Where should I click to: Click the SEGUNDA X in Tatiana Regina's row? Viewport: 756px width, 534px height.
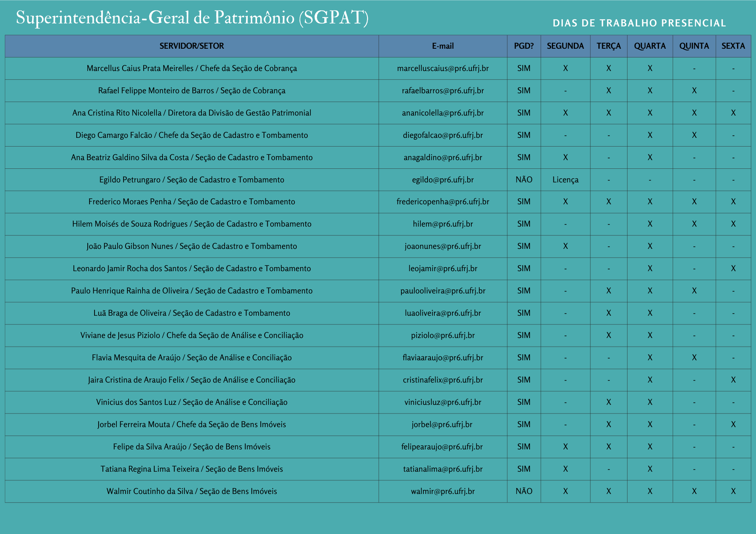coord(565,469)
